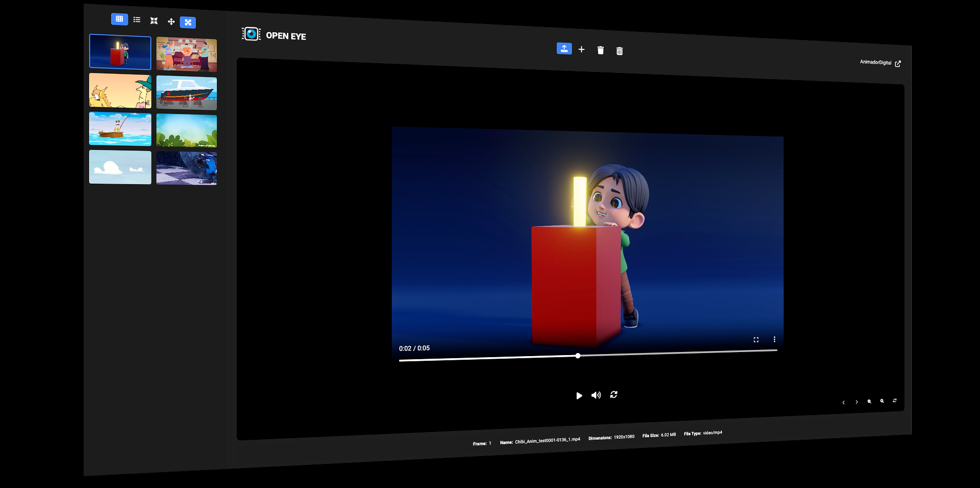Click the Open Eye logo icon
This screenshot has width=980, height=488.
tap(251, 34)
